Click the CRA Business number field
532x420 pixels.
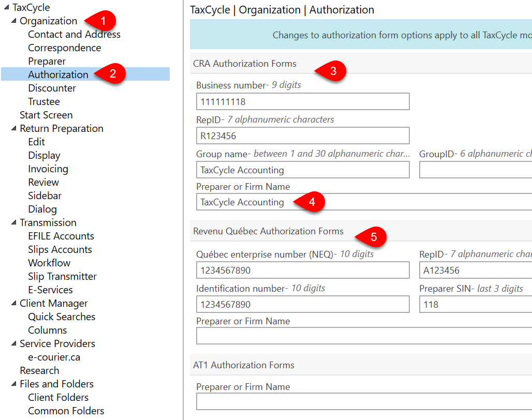click(x=303, y=101)
